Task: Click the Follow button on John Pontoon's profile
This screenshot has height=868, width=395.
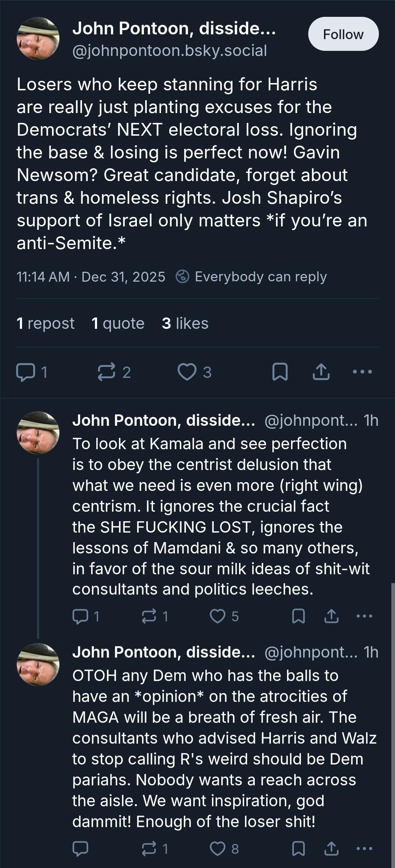Action: click(343, 34)
